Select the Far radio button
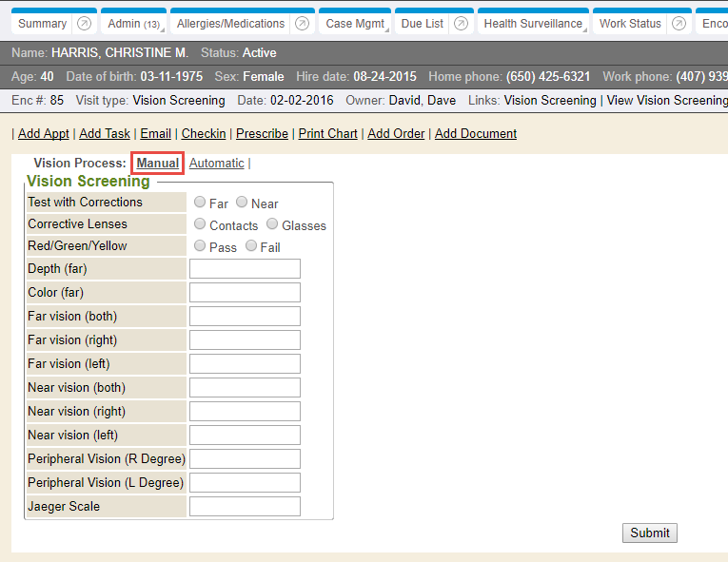This screenshot has height=562, width=728. [200, 203]
